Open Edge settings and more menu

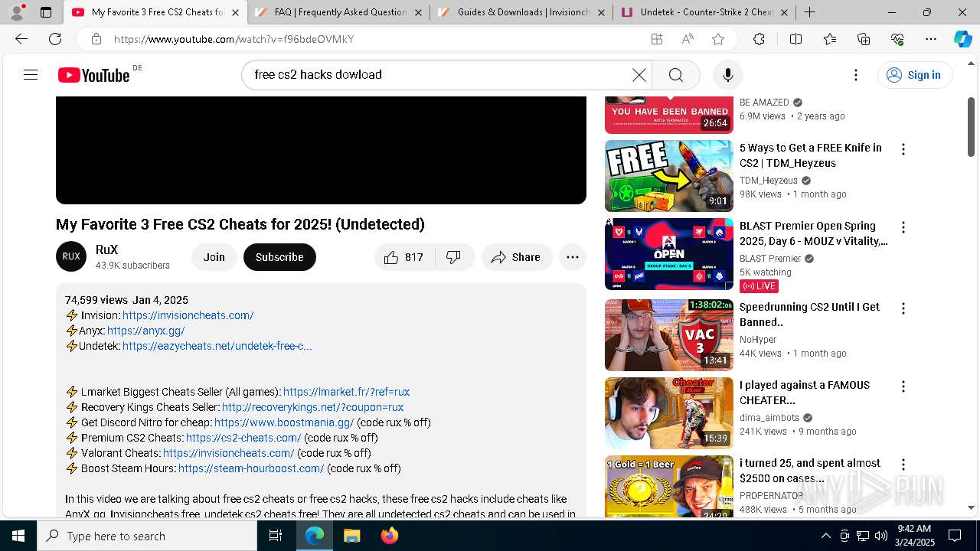point(931,39)
